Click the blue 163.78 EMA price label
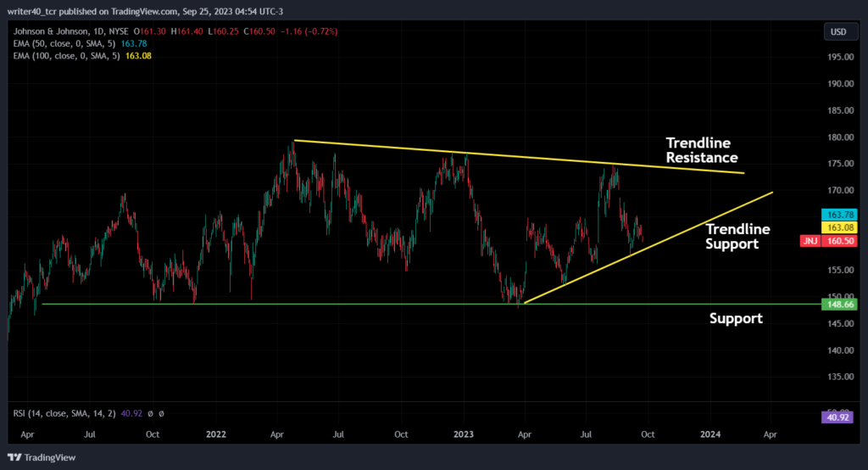868x470 pixels. point(839,215)
